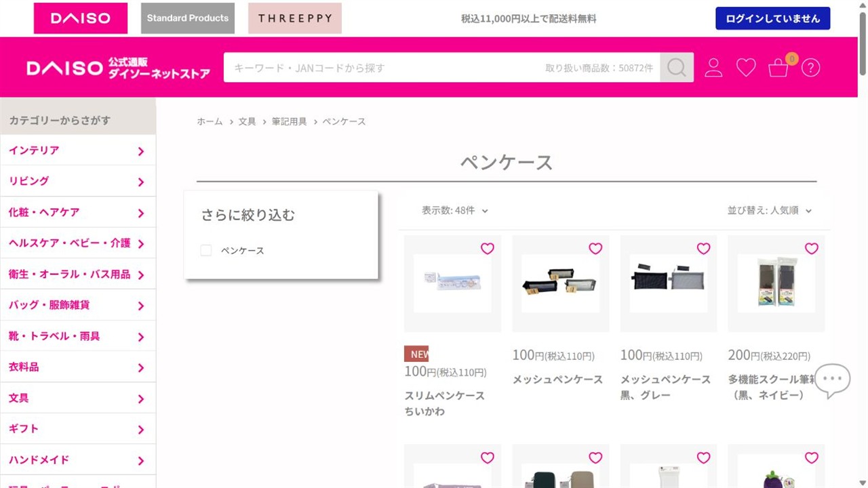Screen dimensions: 868x488
Task: Expand the ヘルスケア・ベビー・介護 category
Action: coord(78,243)
